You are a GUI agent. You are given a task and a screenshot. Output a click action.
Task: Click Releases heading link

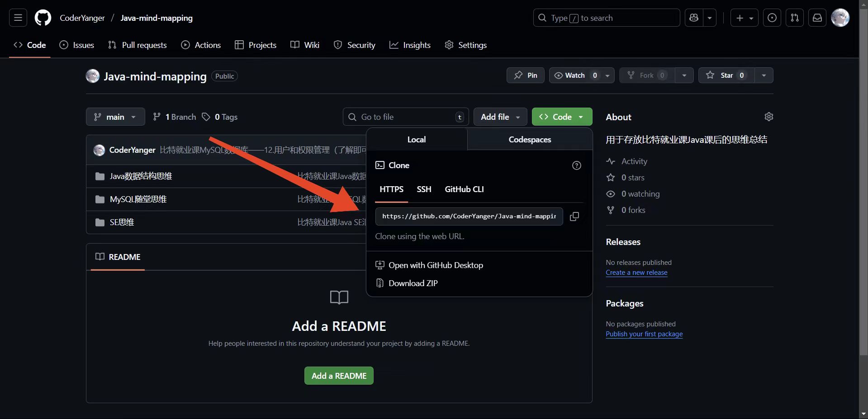coord(623,242)
